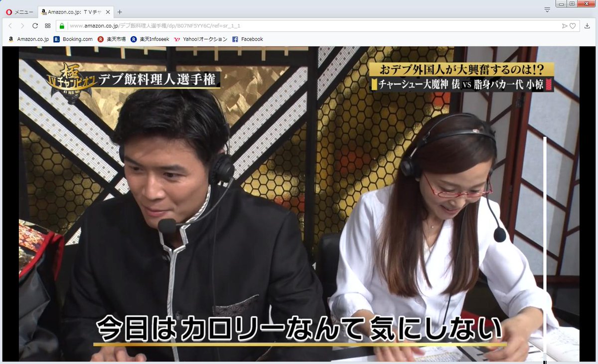The image size is (598, 364).
Task: Open the tab menu dropdown icon
Action: [547, 10]
